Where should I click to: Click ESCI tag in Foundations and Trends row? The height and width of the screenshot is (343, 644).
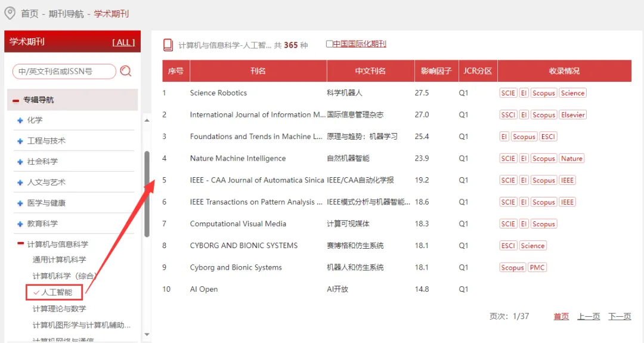pyautogui.click(x=549, y=137)
